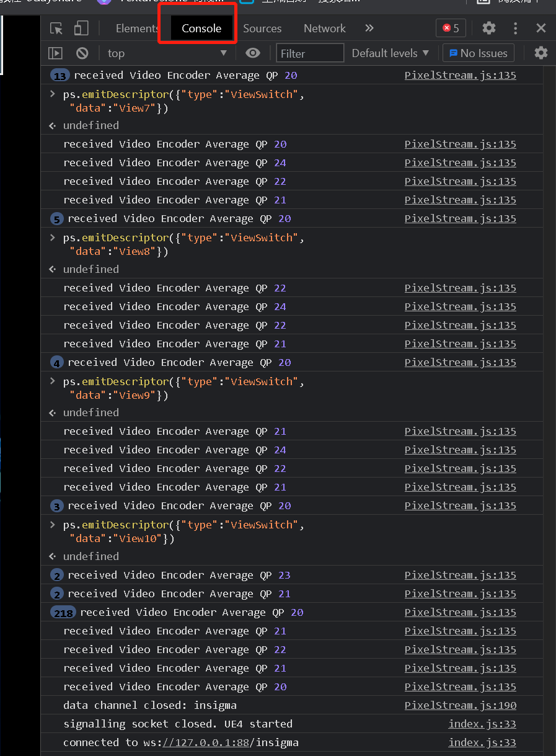Image resolution: width=556 pixels, height=756 pixels.
Task: Clear the console with the ban icon
Action: pyautogui.click(x=82, y=53)
